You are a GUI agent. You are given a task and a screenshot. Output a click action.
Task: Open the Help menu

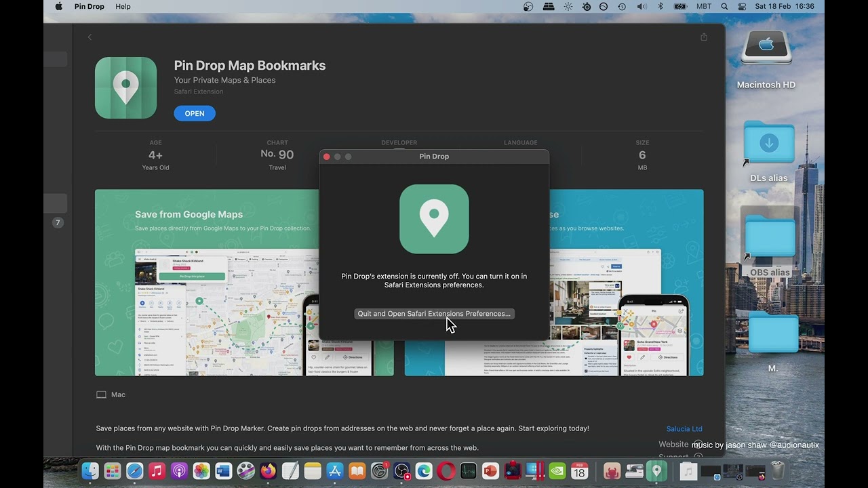pos(123,7)
